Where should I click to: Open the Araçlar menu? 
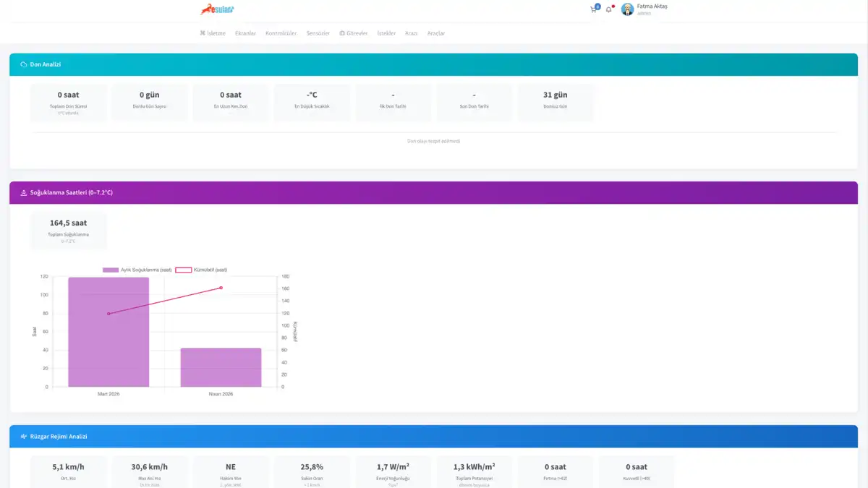436,33
